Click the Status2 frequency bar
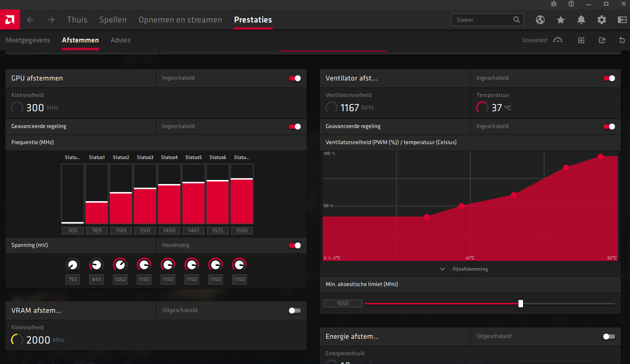 [x=121, y=194]
